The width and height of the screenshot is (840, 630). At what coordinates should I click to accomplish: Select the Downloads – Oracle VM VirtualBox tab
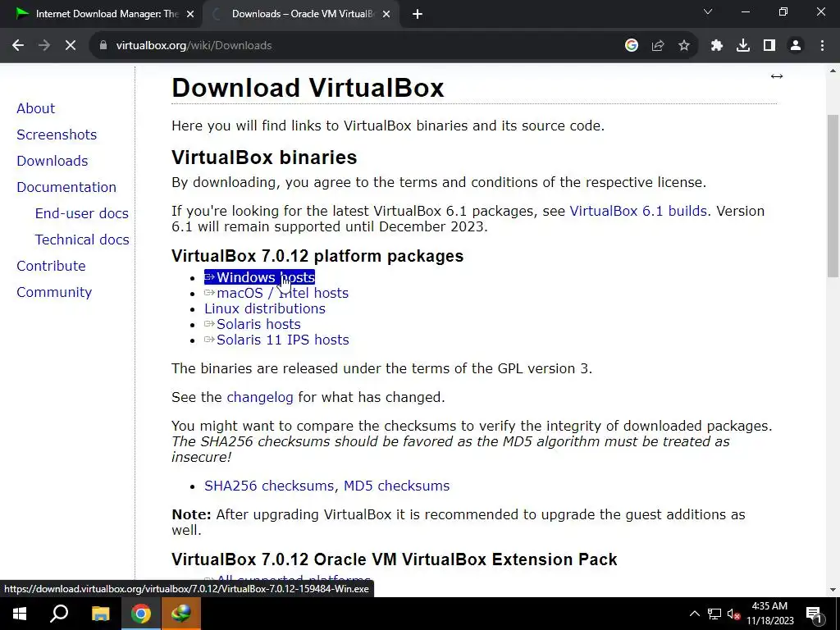coord(300,14)
